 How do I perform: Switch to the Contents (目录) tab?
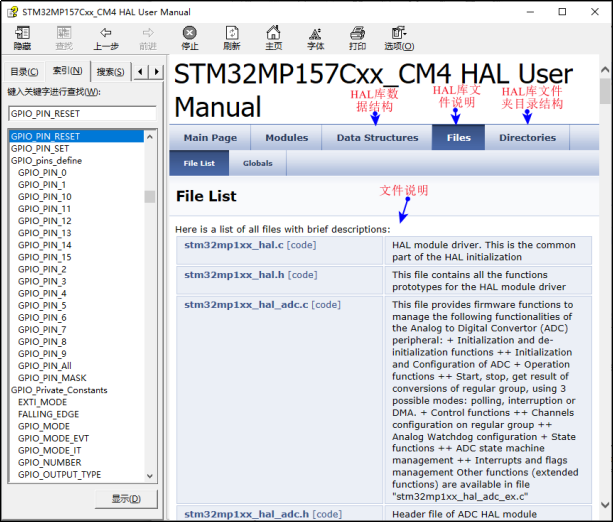click(x=24, y=72)
